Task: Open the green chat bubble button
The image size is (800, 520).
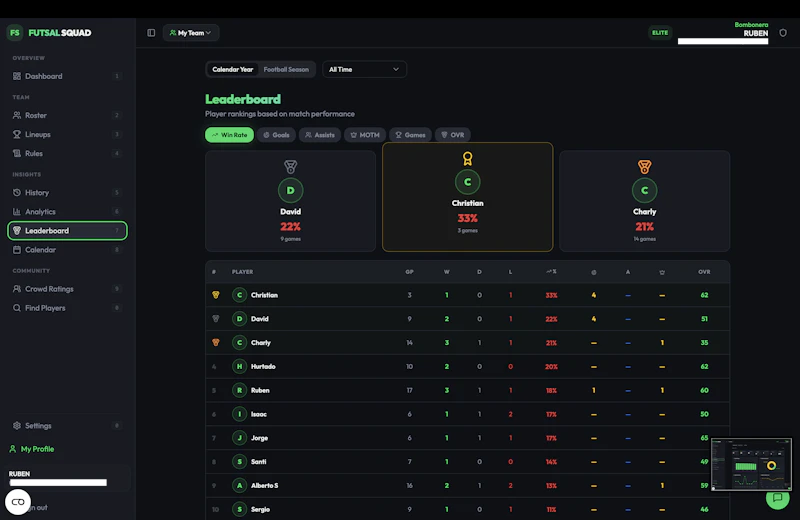Action: (x=778, y=498)
